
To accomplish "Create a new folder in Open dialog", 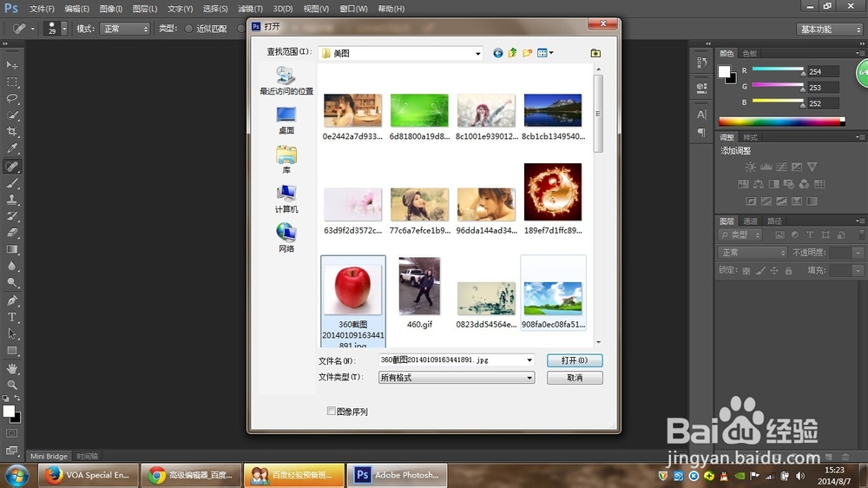I will click(528, 53).
